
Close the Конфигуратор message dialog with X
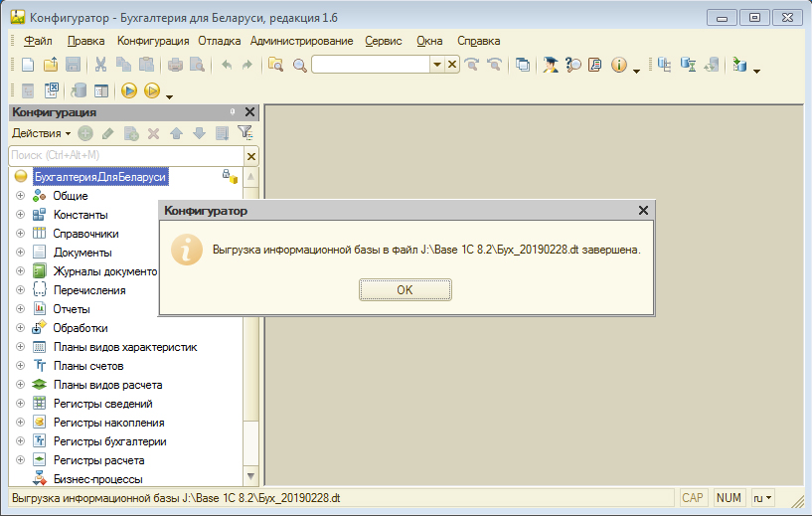(643, 211)
